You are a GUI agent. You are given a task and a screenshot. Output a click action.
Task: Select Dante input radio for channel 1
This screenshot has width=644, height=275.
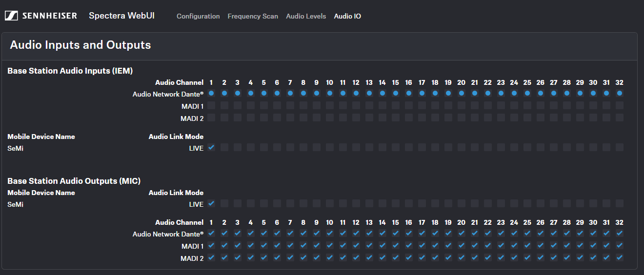pyautogui.click(x=211, y=93)
